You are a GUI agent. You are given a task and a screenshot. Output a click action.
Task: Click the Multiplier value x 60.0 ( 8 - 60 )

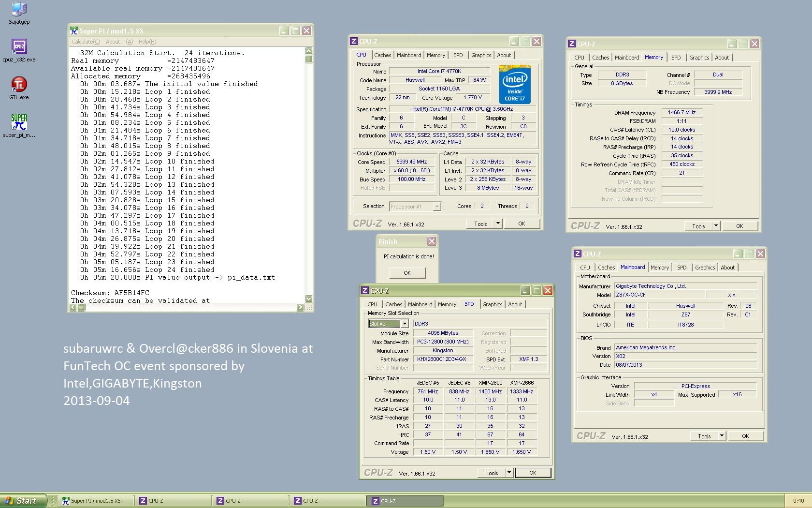(412, 170)
